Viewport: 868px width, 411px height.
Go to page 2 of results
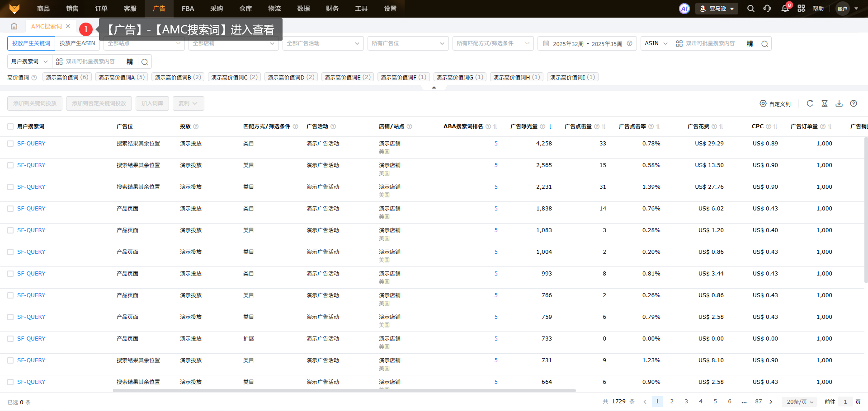click(672, 402)
